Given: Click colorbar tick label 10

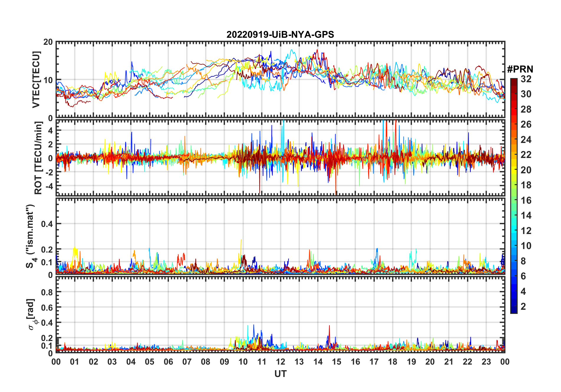Looking at the screenshot, I should tap(526, 246).
